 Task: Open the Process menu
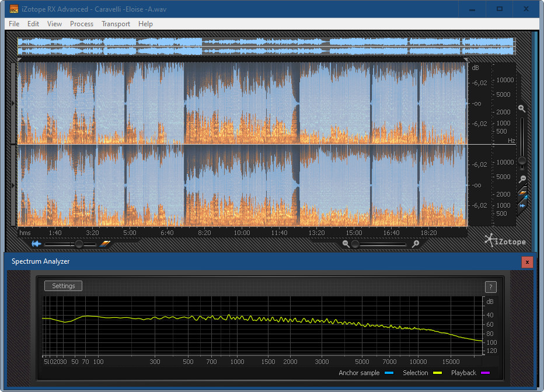click(x=82, y=24)
